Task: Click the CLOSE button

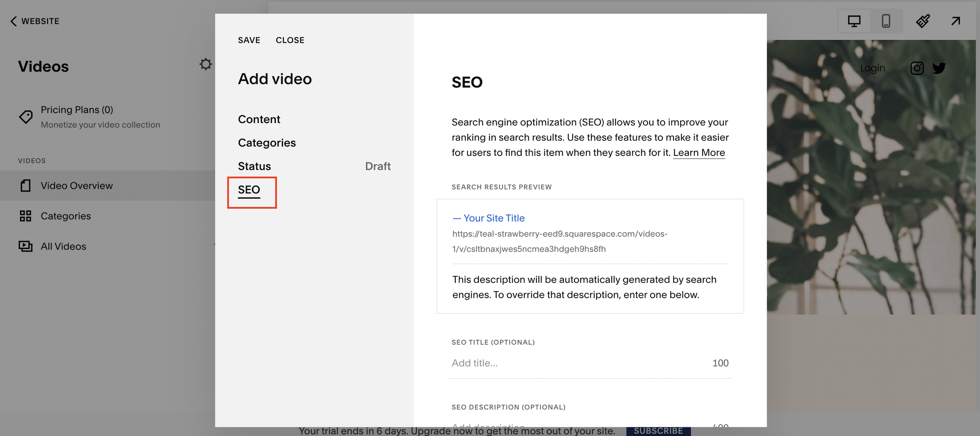Action: pyautogui.click(x=290, y=40)
